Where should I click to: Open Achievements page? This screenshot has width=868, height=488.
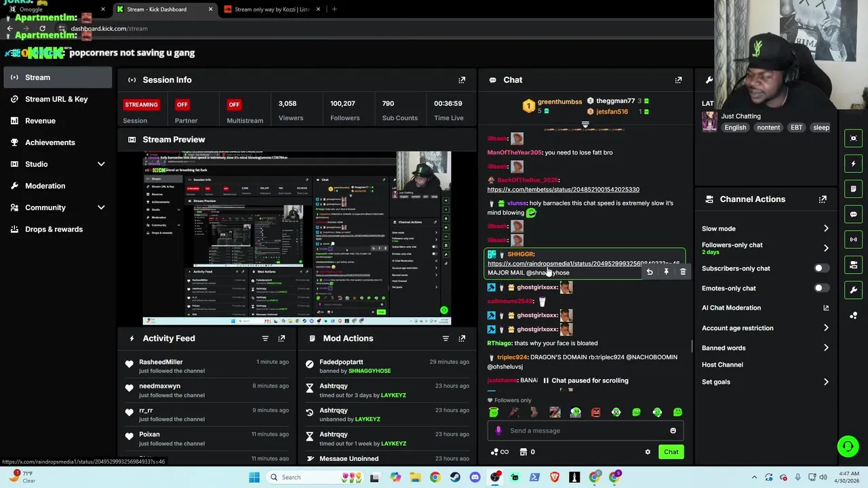pos(57,142)
